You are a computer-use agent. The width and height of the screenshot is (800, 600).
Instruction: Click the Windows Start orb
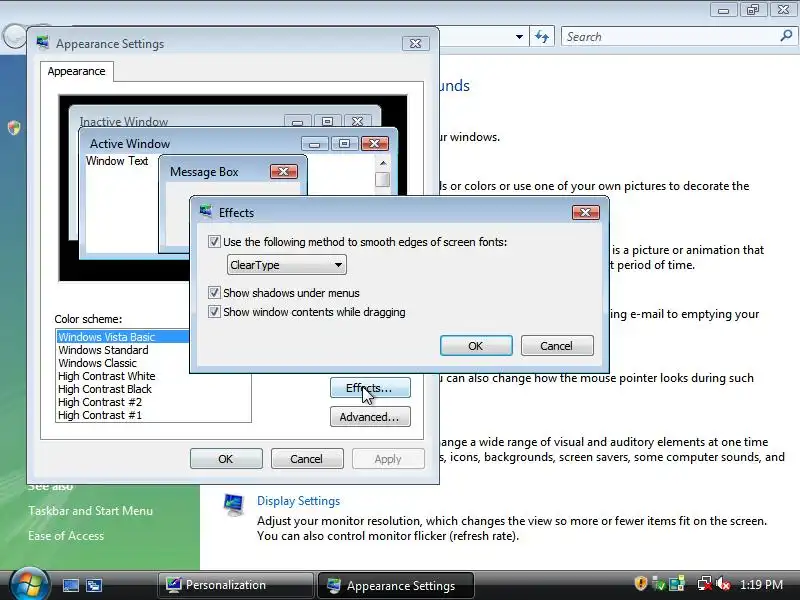point(29,585)
